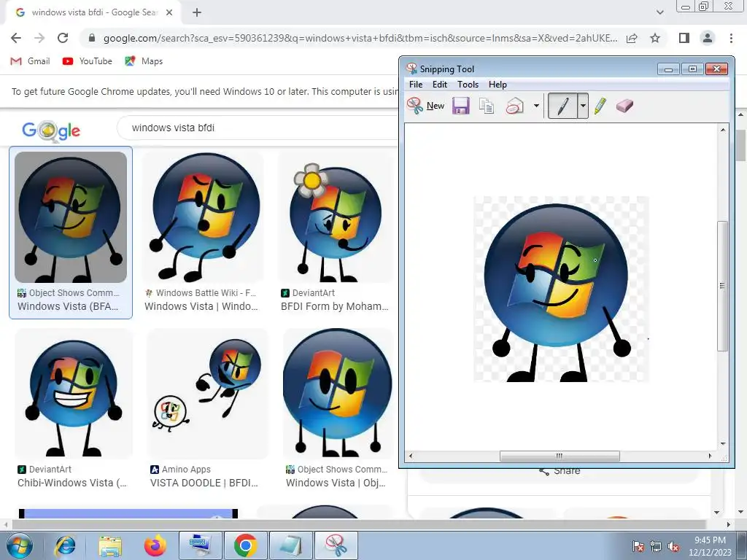Open Gmail bookmark
This screenshot has width=747, height=560.
(x=31, y=61)
